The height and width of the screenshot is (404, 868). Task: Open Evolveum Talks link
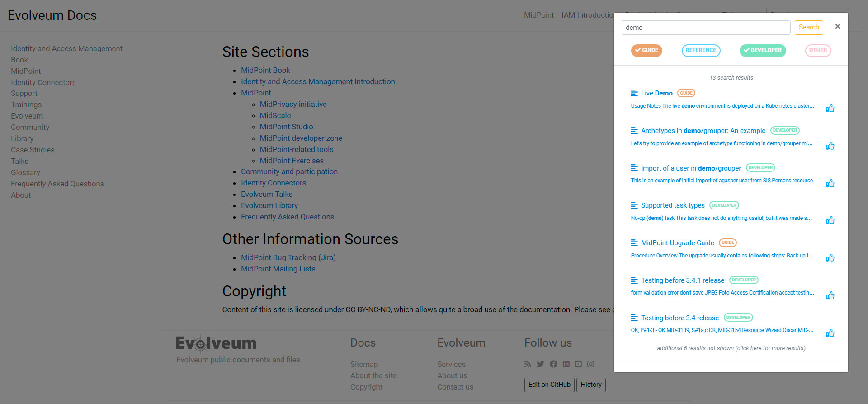pos(267,194)
